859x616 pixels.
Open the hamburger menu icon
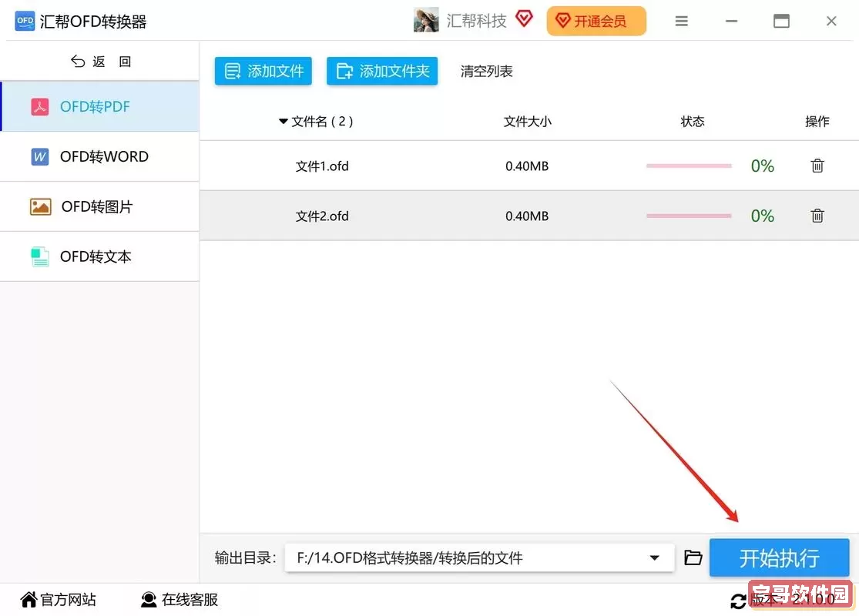pyautogui.click(x=681, y=22)
